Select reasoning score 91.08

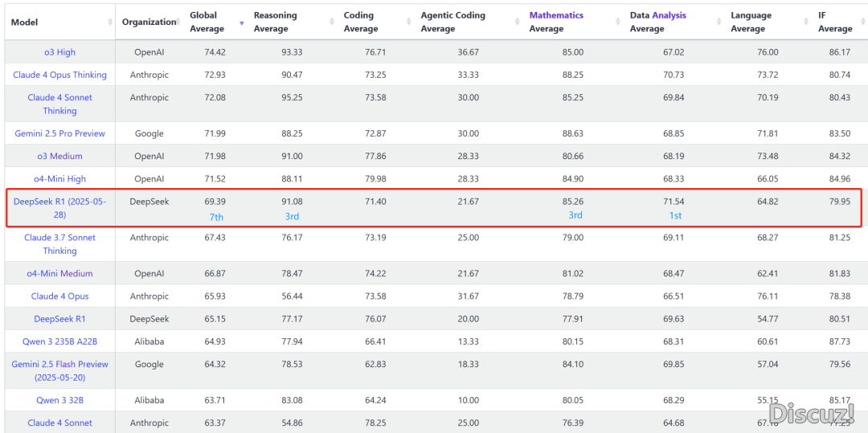pyautogui.click(x=292, y=202)
